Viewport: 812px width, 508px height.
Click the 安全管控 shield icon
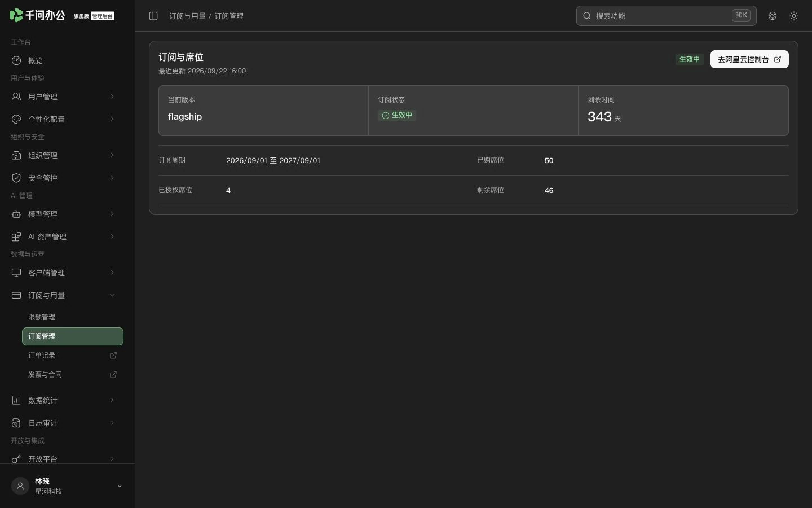(16, 178)
